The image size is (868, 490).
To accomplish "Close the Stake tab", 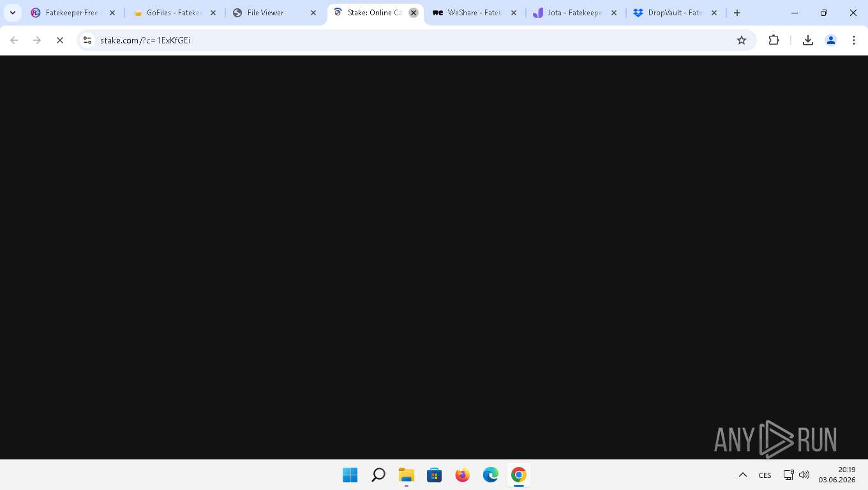I will click(414, 13).
